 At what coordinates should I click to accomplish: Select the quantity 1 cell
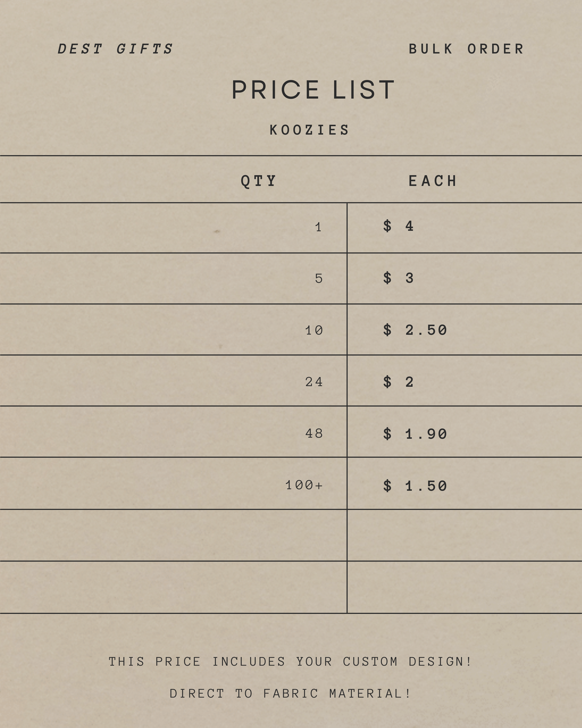318,227
